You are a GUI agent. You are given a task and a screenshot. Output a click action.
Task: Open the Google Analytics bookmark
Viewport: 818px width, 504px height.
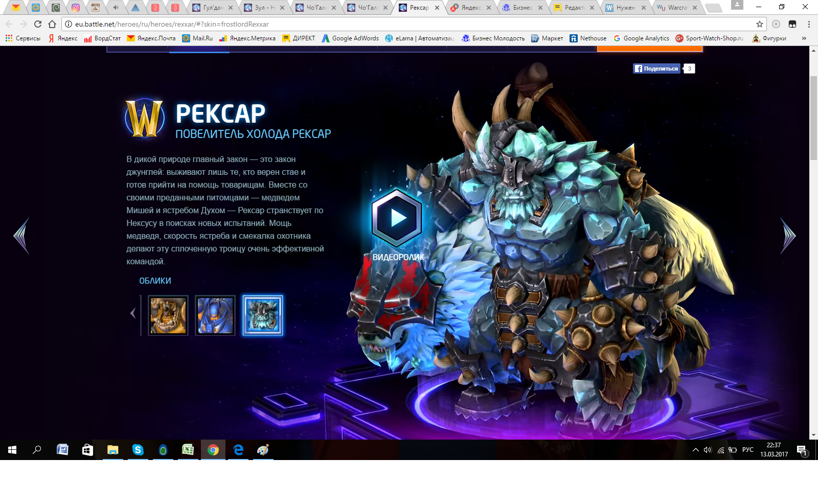coord(641,38)
